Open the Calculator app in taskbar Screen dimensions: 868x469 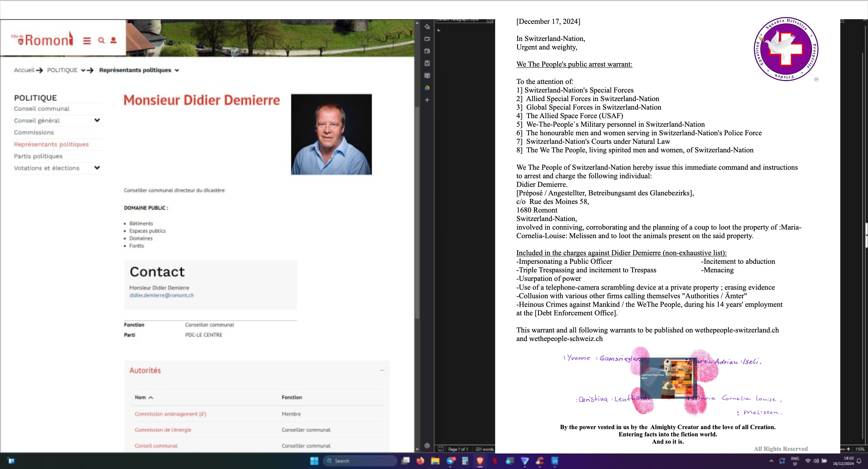click(x=465, y=460)
